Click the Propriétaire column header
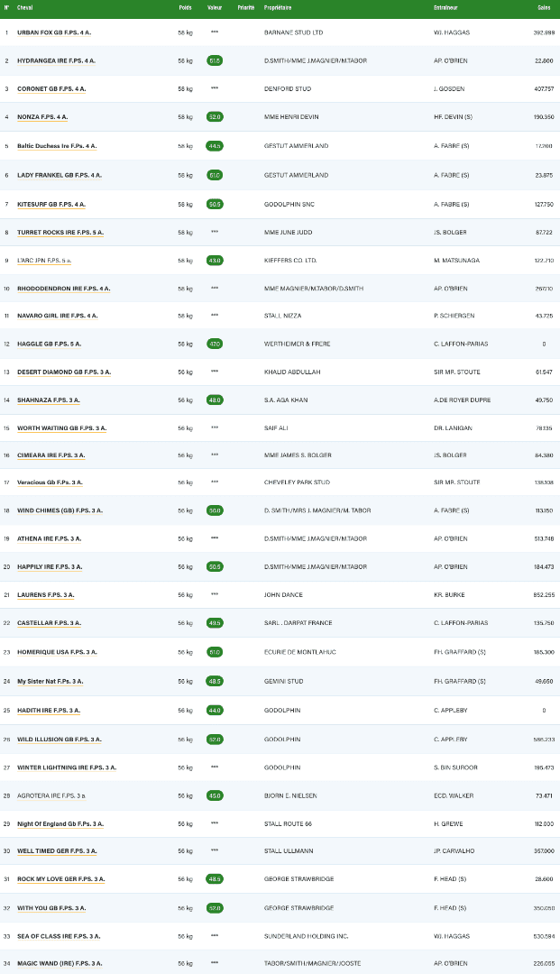 [278, 7]
